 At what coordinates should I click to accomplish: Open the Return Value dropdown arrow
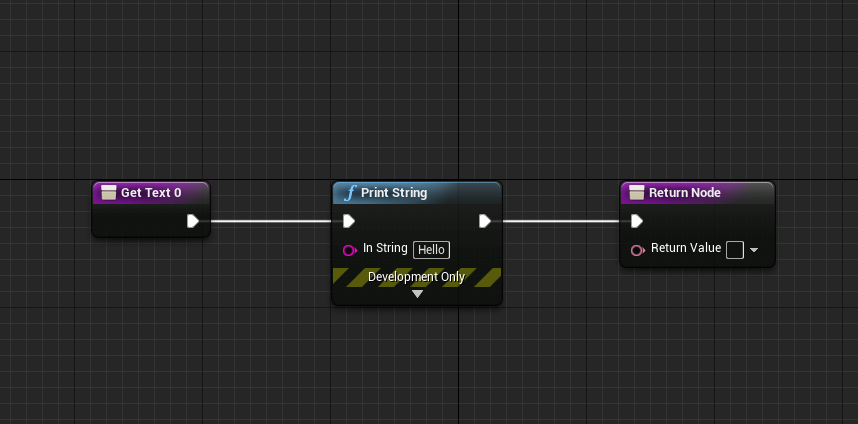tap(754, 250)
